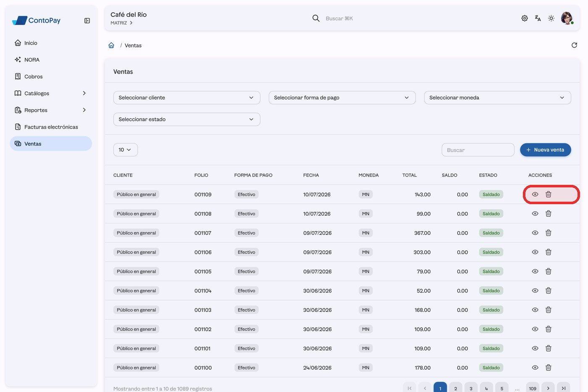The width and height of the screenshot is (588, 392).
Task: View sale with folio 001102
Action: coord(535,329)
